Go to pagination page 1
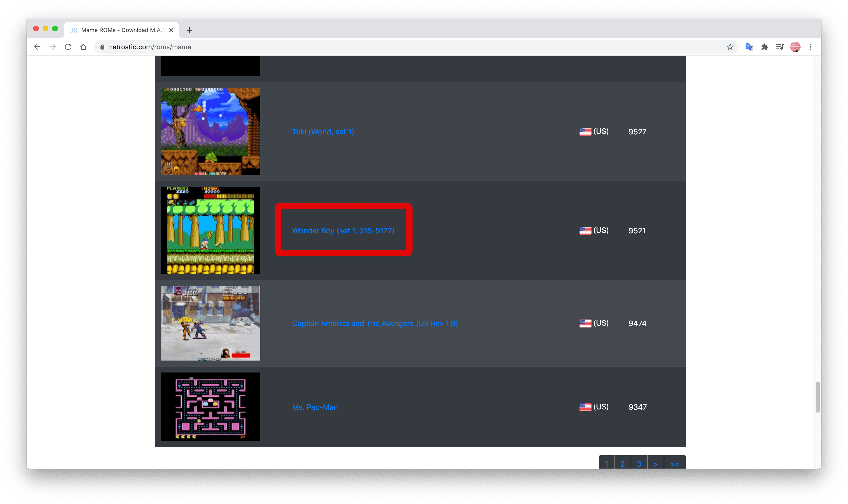The height and width of the screenshot is (504, 848). pos(606,463)
